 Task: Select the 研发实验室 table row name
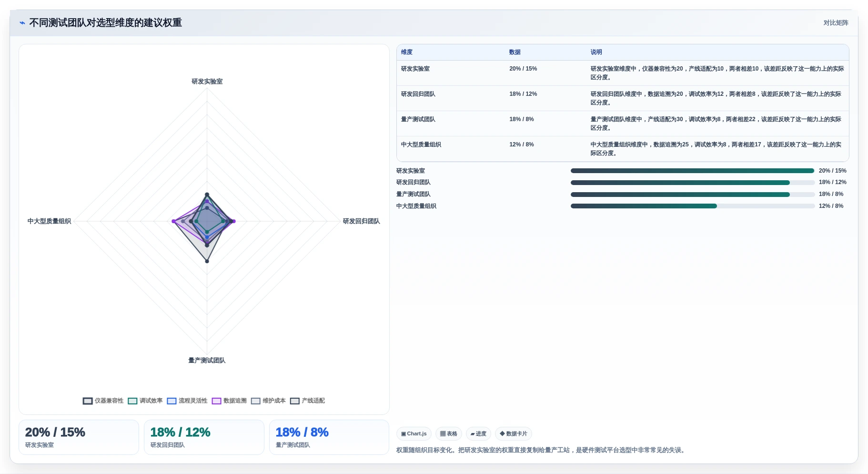click(x=415, y=69)
